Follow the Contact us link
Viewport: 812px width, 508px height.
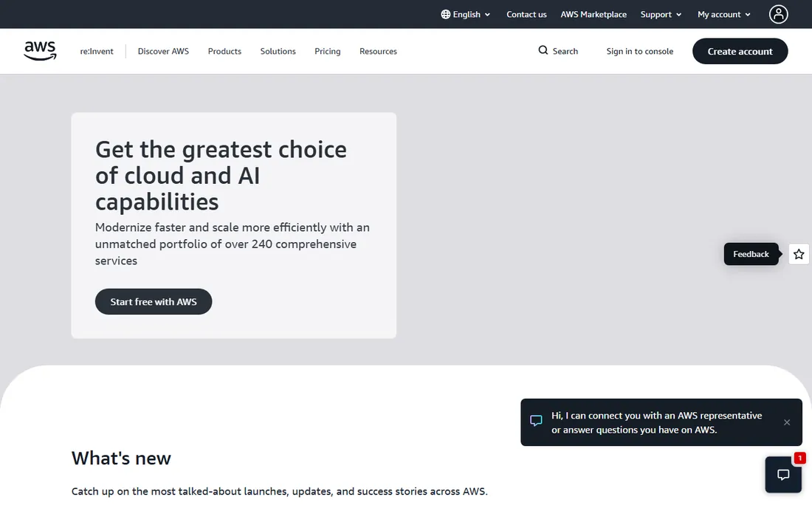coord(526,15)
